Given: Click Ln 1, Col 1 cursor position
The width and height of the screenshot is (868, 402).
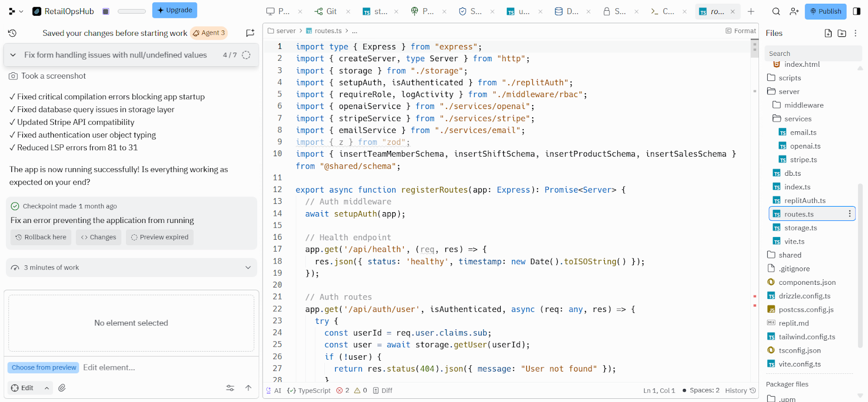Looking at the screenshot, I should click(659, 391).
